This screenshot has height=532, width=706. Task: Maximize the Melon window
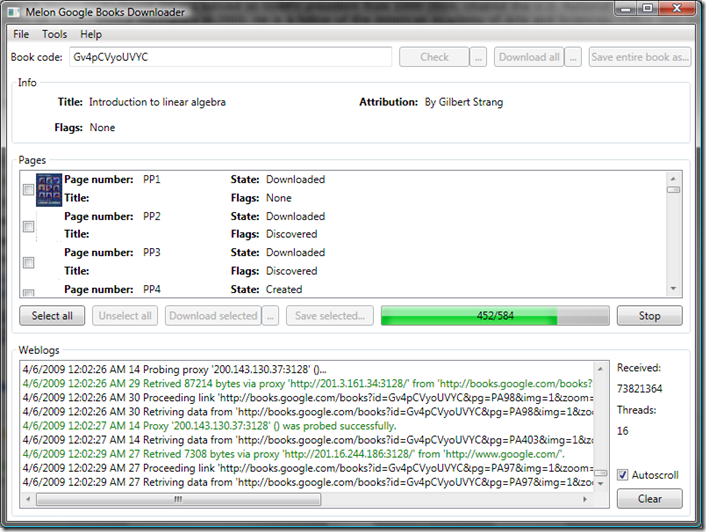[647, 8]
